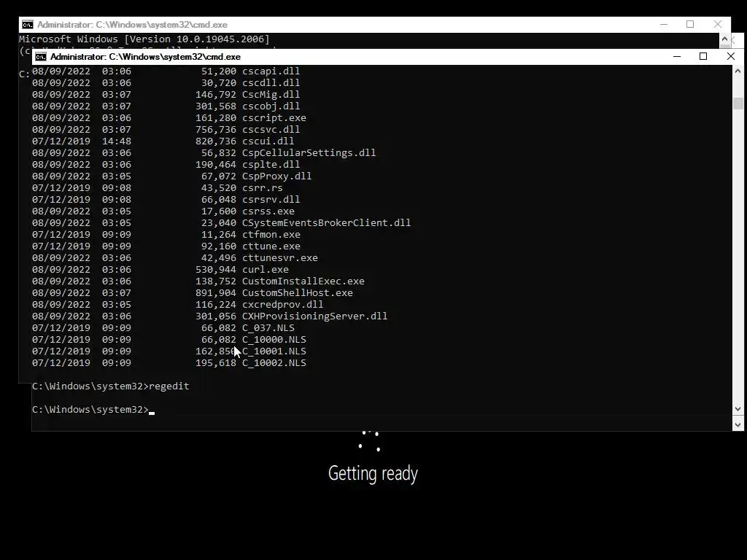Click the csrss.exe entry
The image size is (747, 560).
[x=163, y=211]
